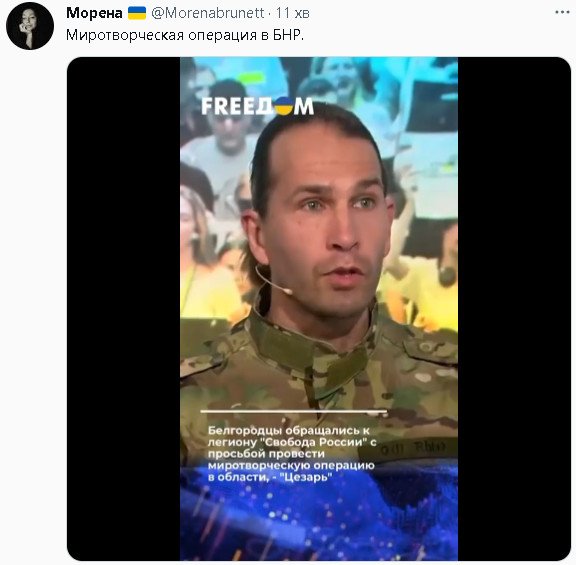Open the @Morenabrunett handle link

pos(208,13)
